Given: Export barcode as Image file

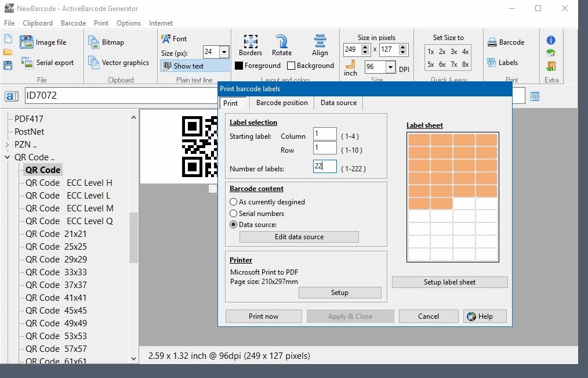Looking at the screenshot, I should click(x=43, y=42).
